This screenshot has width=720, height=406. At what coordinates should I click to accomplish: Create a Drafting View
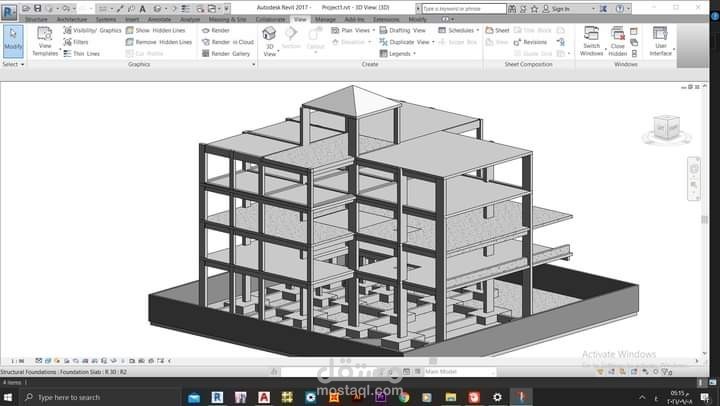point(402,30)
